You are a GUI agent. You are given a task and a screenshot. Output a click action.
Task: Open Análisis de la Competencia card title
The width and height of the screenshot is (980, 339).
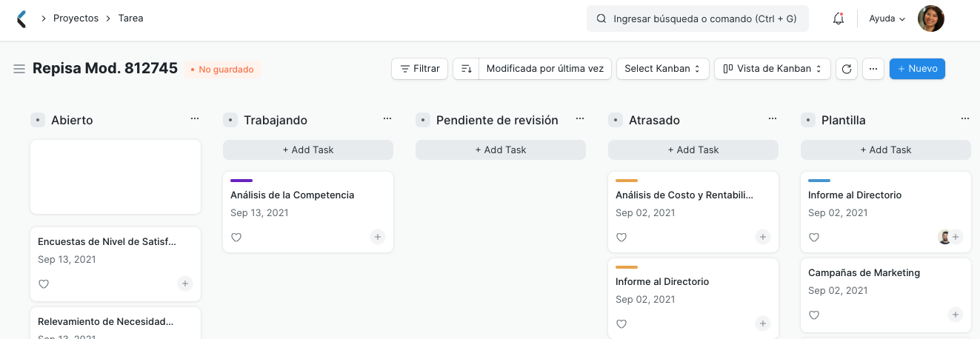[293, 195]
